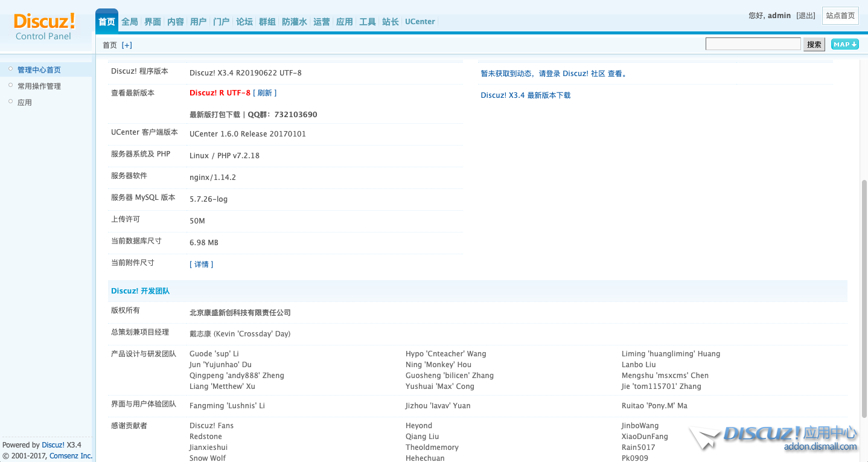Open the 防灌水 tab
868x462 pixels.
295,22
